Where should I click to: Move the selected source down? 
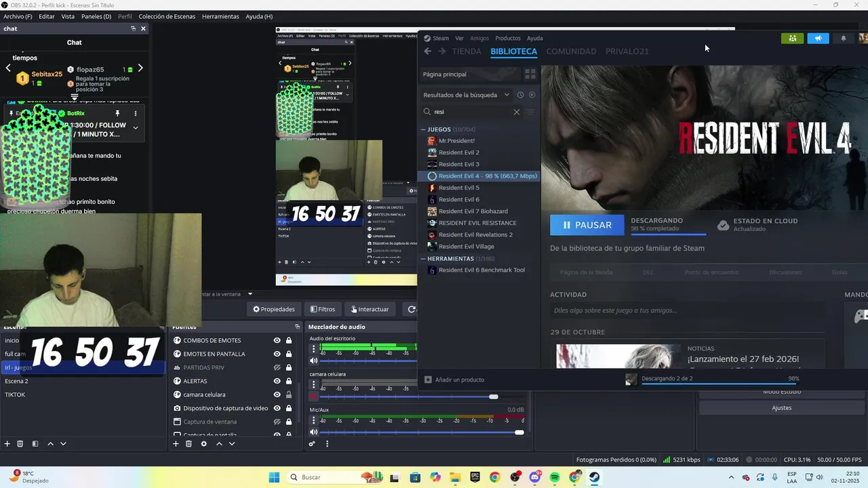232,444
